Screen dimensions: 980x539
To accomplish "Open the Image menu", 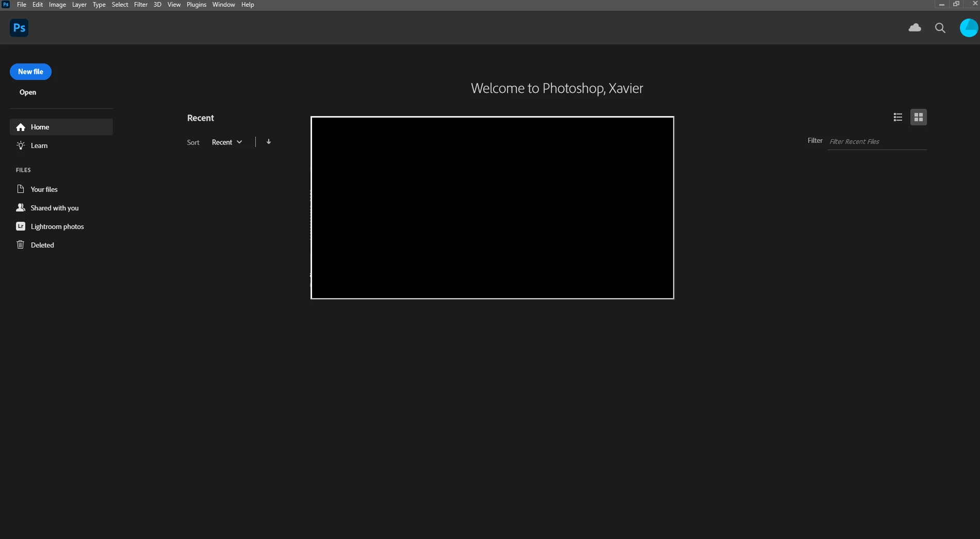I will pos(57,5).
